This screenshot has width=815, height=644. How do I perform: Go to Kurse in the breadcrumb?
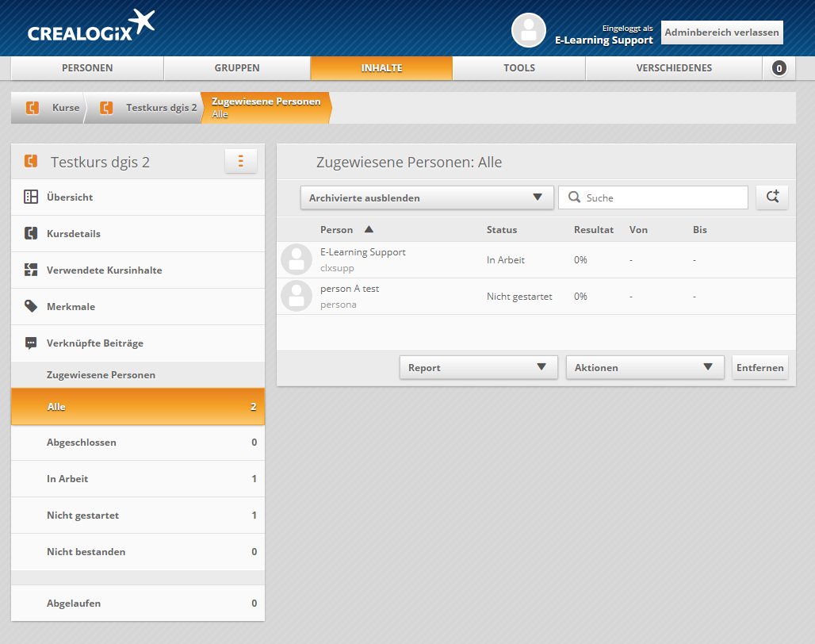[x=65, y=108]
